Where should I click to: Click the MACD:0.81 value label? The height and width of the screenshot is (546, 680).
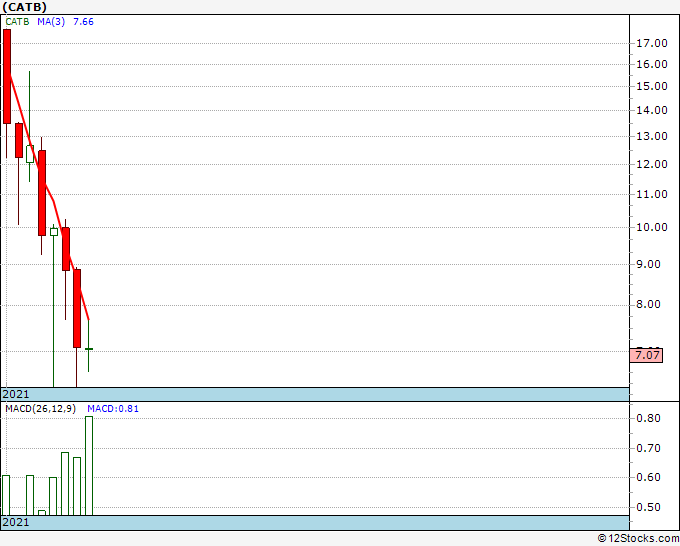113,409
